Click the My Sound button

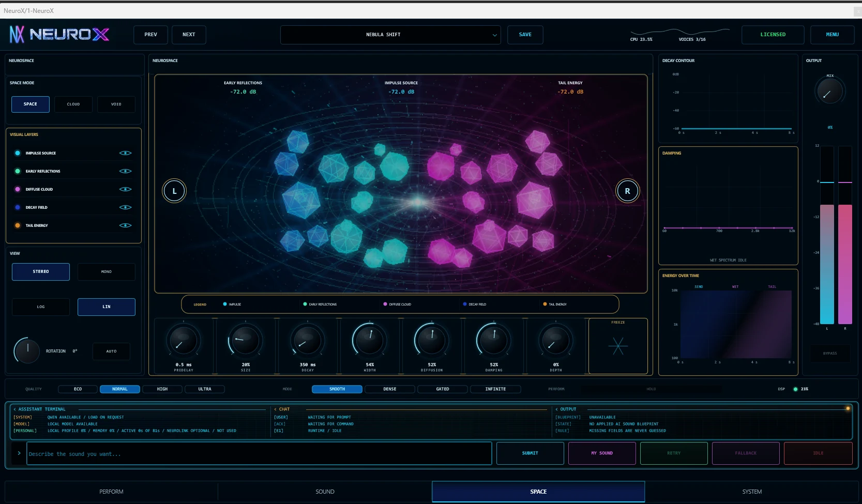tap(602, 453)
